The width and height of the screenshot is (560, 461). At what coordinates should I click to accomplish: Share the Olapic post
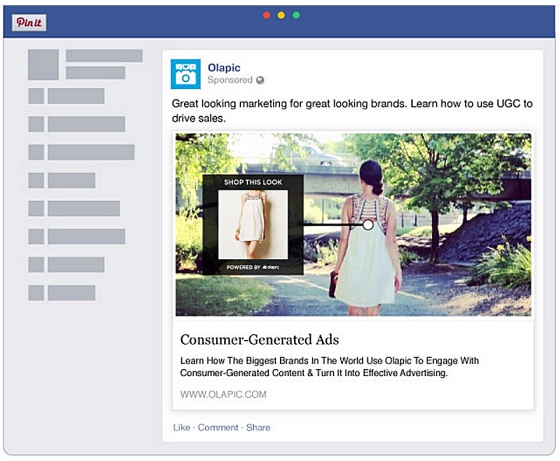point(258,427)
